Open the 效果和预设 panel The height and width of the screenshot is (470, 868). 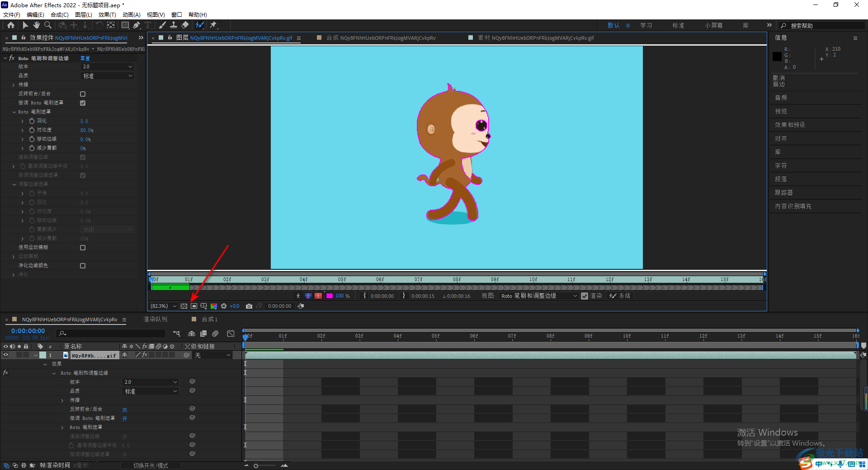click(x=790, y=125)
